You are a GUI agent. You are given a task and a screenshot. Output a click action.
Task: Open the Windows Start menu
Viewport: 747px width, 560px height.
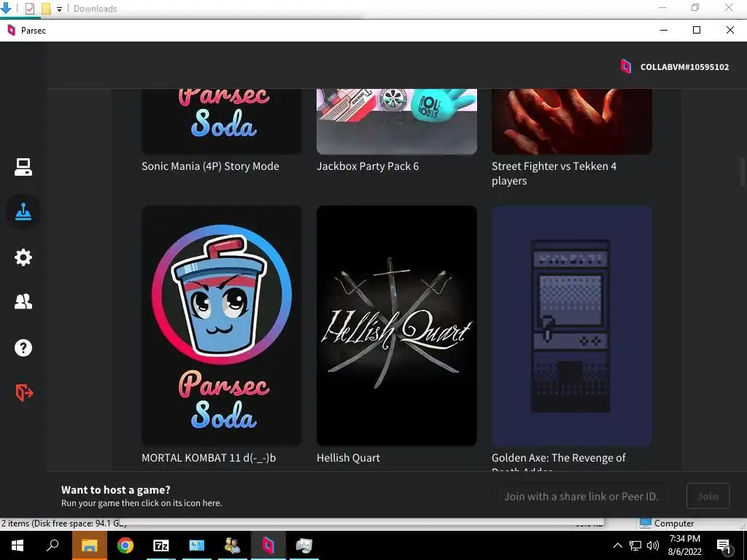[18, 545]
